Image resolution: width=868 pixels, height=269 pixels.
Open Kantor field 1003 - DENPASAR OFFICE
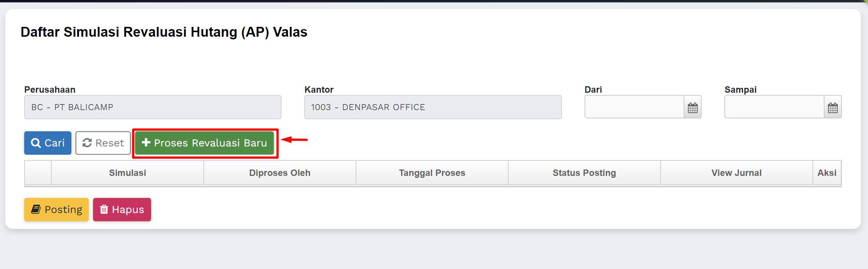point(433,107)
